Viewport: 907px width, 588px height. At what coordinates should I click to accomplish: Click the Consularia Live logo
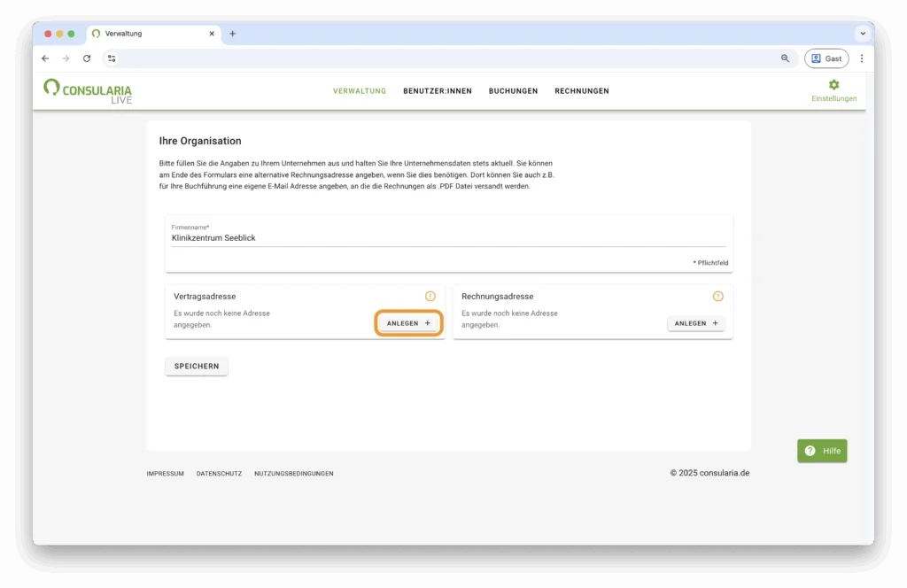tap(88, 90)
